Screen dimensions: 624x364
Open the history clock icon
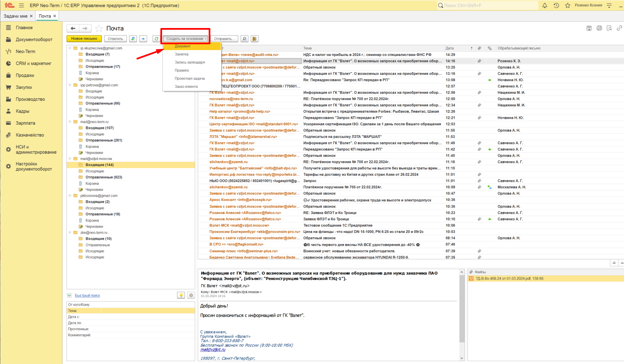coord(556,5)
